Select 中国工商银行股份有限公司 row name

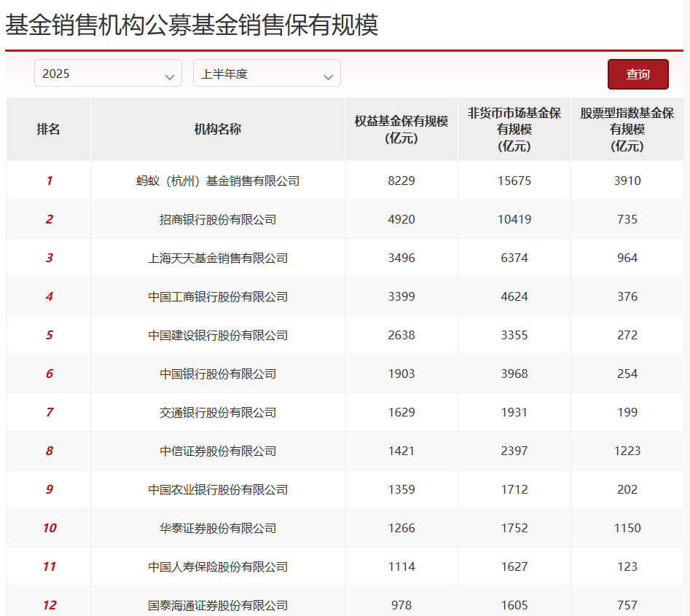click(217, 297)
